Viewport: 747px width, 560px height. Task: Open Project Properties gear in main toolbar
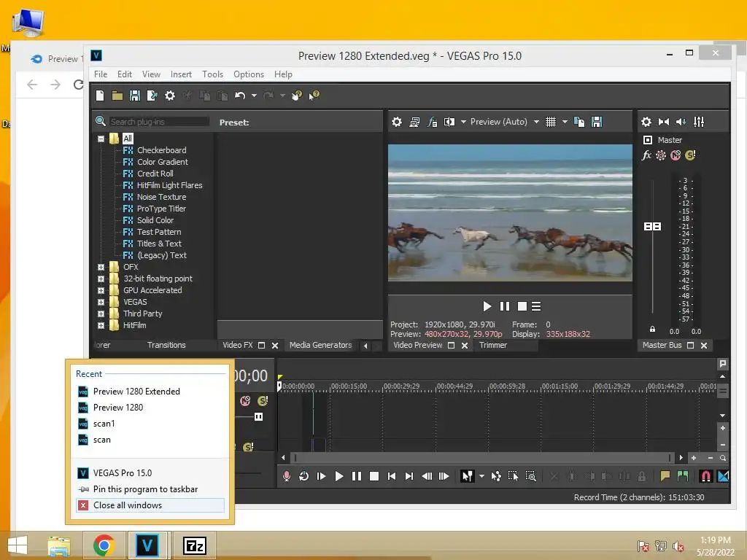click(x=170, y=96)
